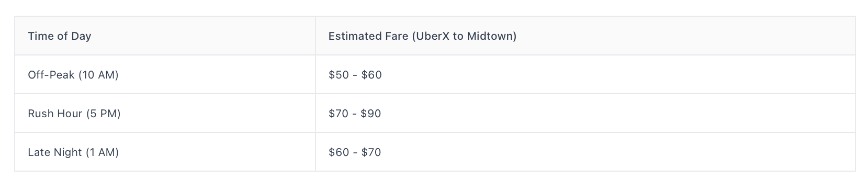Screen dimensions: 868x190
Task: Click the "$70 - $90" fare cell
Action: [x=585, y=113]
